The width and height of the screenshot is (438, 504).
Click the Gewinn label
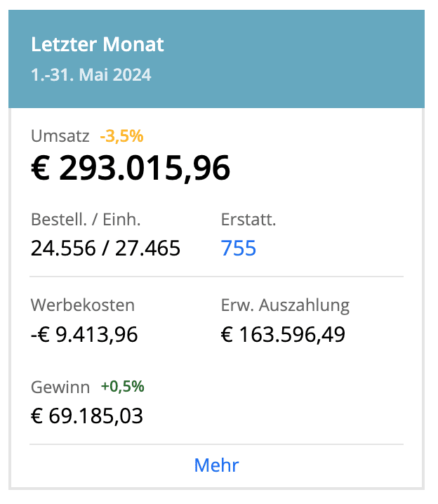tap(60, 387)
